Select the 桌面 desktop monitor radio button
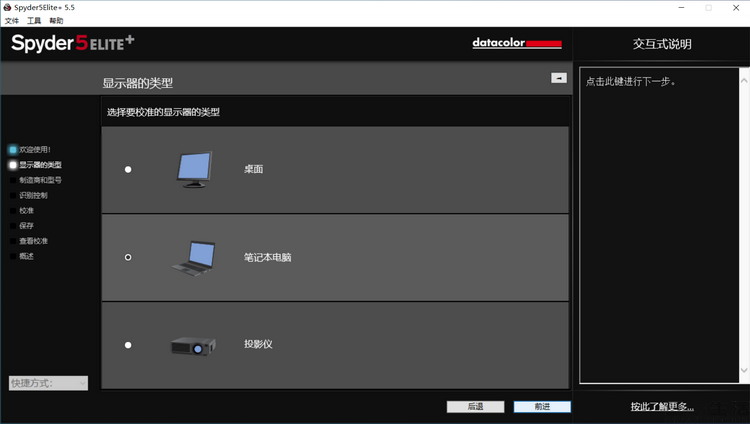This screenshot has height=424, width=750. point(128,169)
